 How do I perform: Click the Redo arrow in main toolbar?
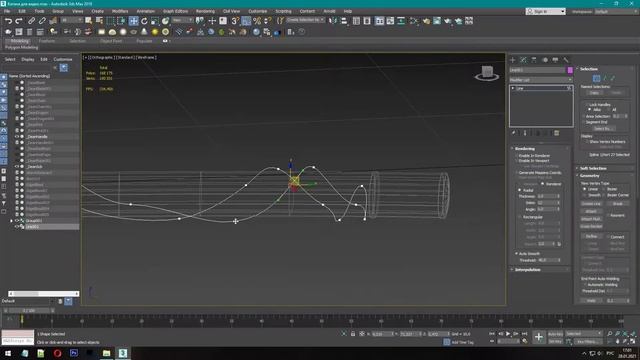(x=19, y=21)
